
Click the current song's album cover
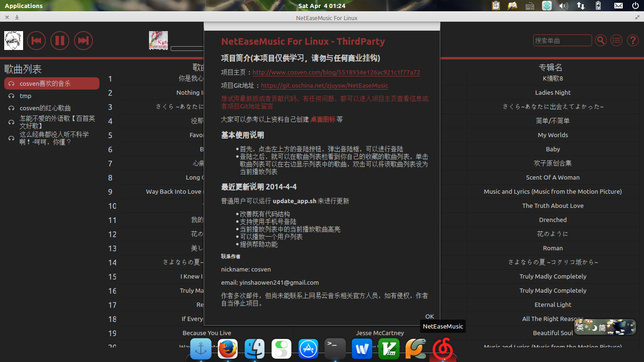pos(158,41)
